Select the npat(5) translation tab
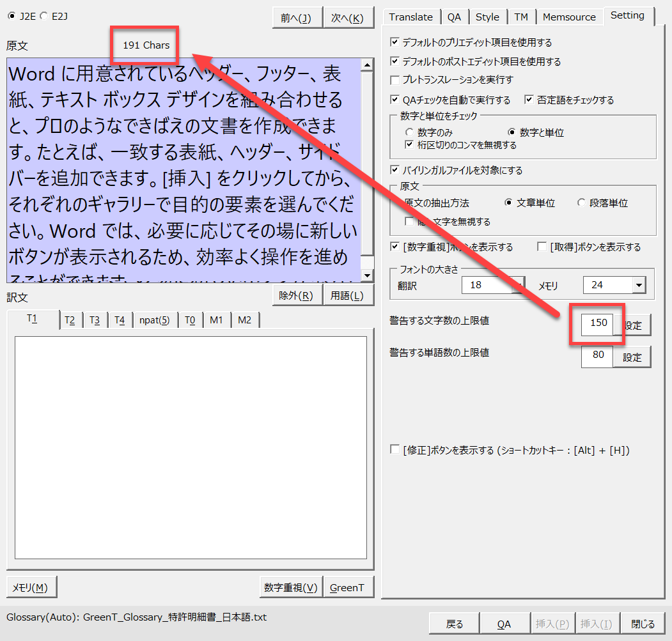Image resolution: width=672 pixels, height=641 pixels. coord(154,320)
